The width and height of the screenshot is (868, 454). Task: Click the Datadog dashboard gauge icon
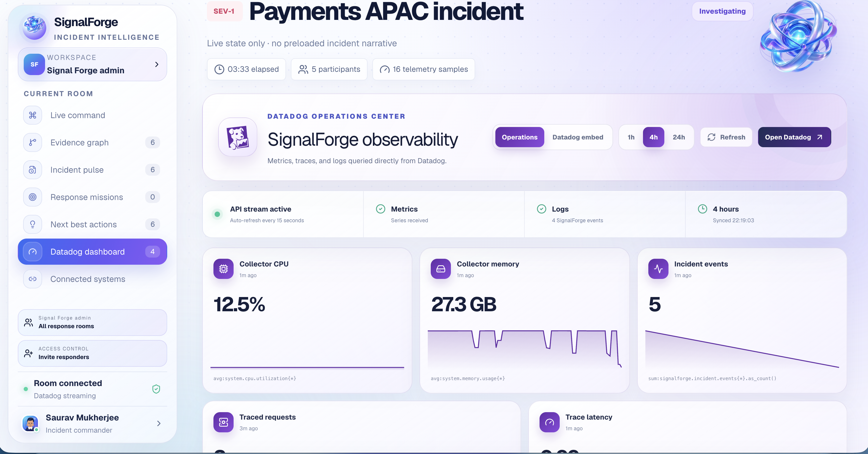coord(33,252)
